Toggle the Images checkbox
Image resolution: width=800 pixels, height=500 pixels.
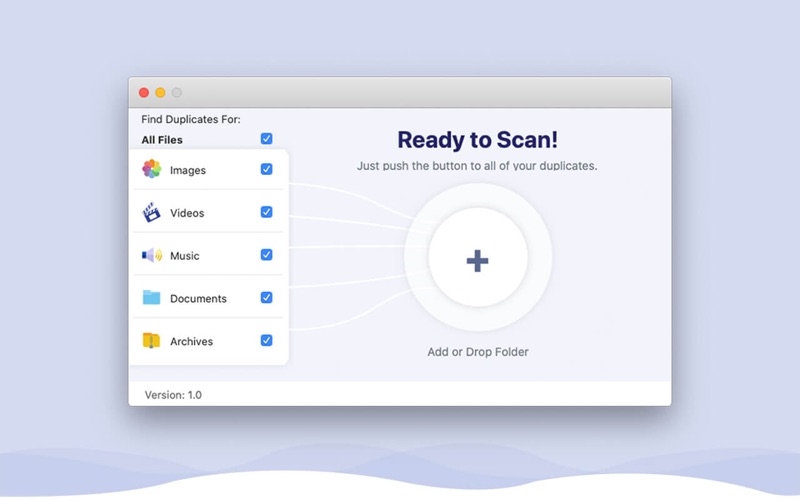click(x=266, y=169)
